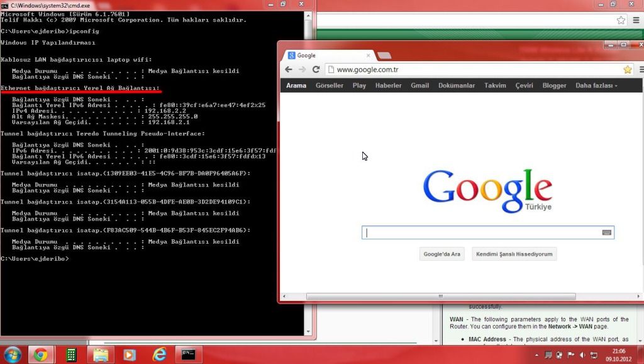Open Görseller in Google navigation bar
This screenshot has height=364, width=644.
click(x=330, y=86)
